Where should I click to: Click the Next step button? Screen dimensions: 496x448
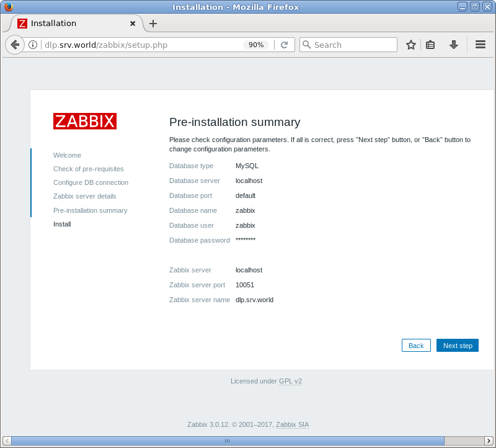[x=458, y=346]
